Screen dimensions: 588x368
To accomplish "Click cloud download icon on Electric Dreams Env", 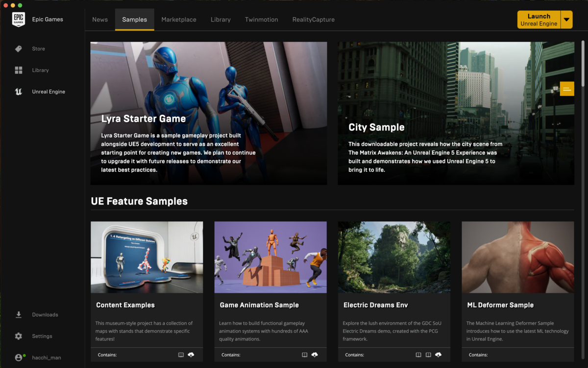I will (438, 355).
